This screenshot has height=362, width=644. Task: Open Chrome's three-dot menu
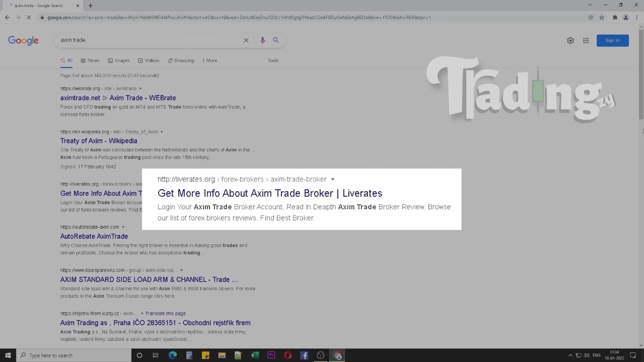tap(636, 18)
